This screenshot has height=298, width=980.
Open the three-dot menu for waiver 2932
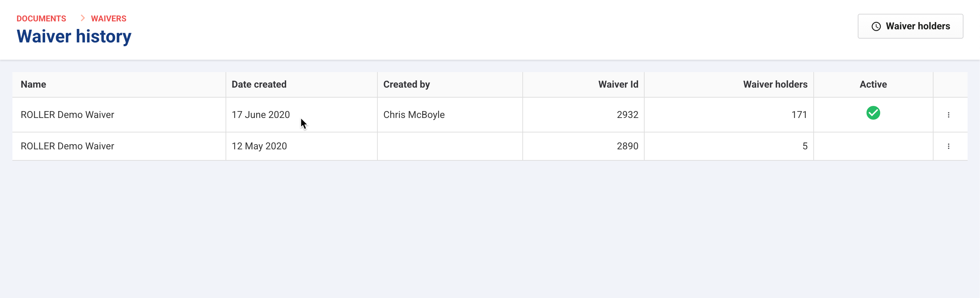(948, 115)
